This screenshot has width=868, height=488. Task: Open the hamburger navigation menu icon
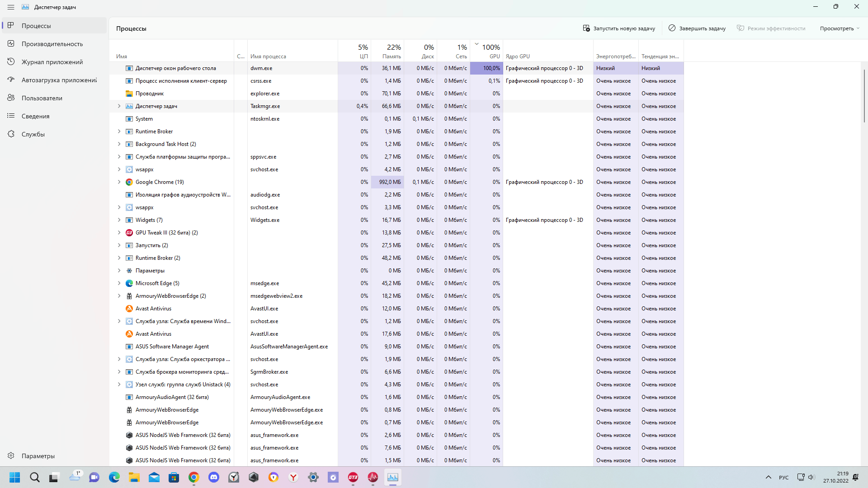coord(11,7)
